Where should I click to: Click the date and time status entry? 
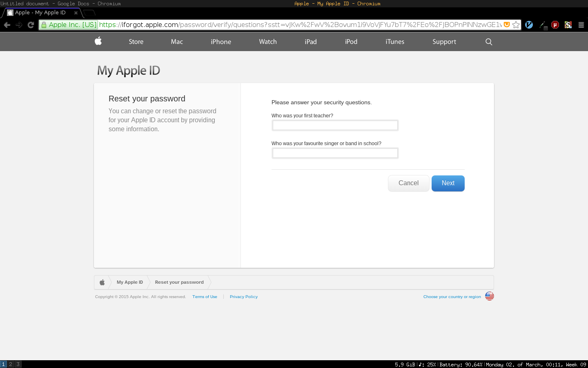click(x=536, y=364)
